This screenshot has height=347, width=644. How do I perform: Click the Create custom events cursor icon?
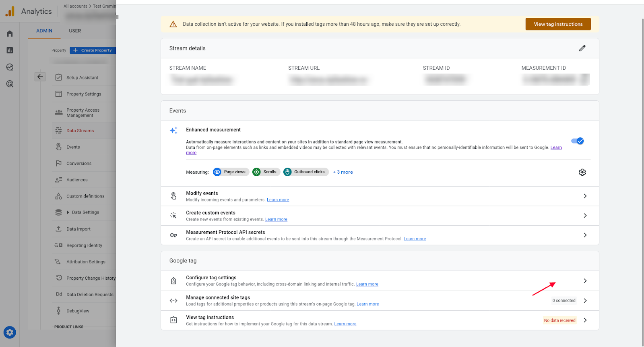(173, 216)
